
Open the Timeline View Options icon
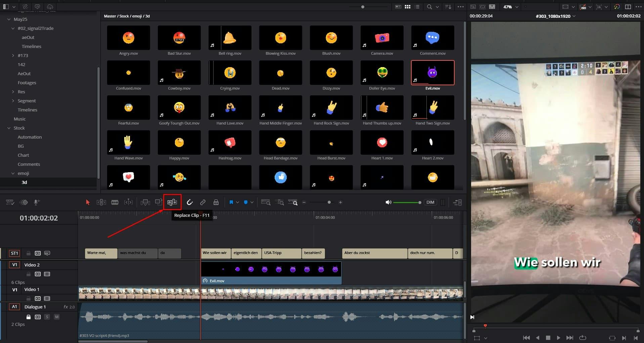pyautogui.click(x=10, y=202)
